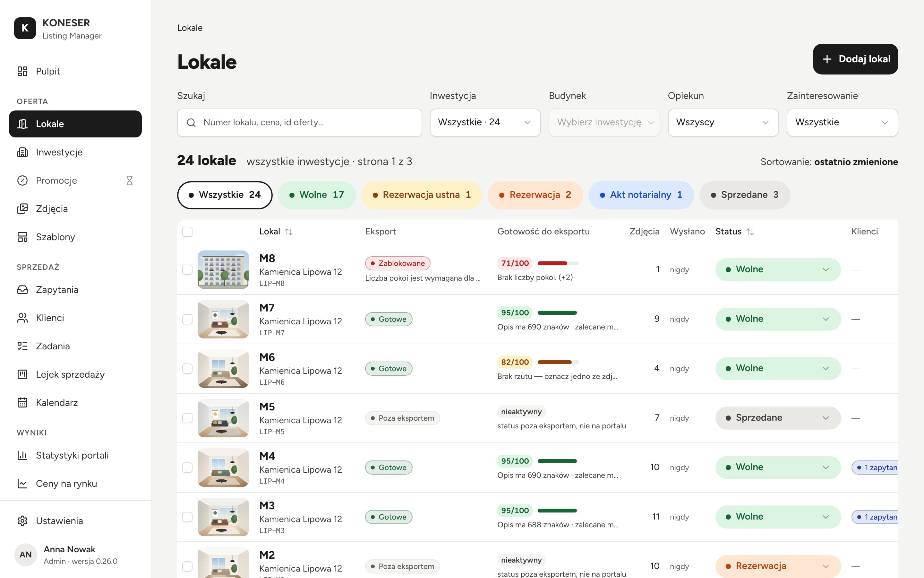This screenshot has height=578, width=924.
Task: Open the Opiekun dropdown Wszyscy
Action: click(x=723, y=123)
